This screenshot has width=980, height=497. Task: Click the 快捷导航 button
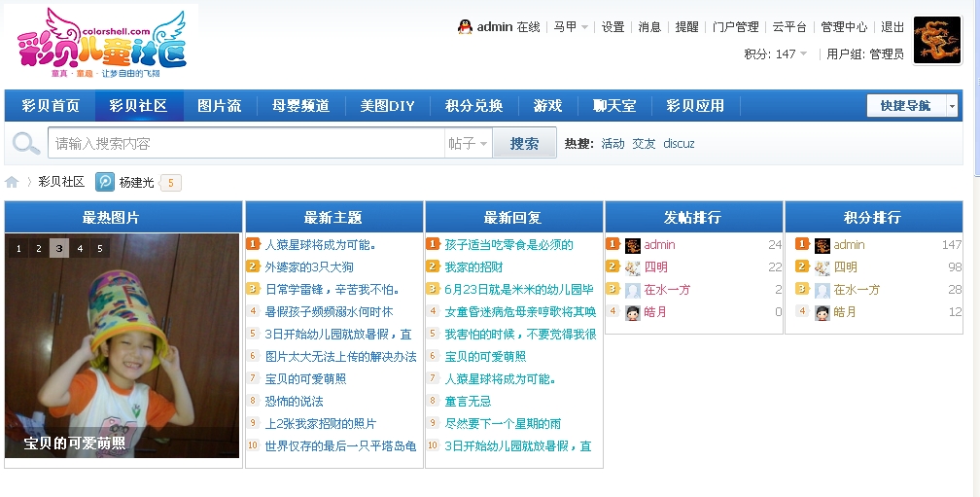(x=906, y=106)
